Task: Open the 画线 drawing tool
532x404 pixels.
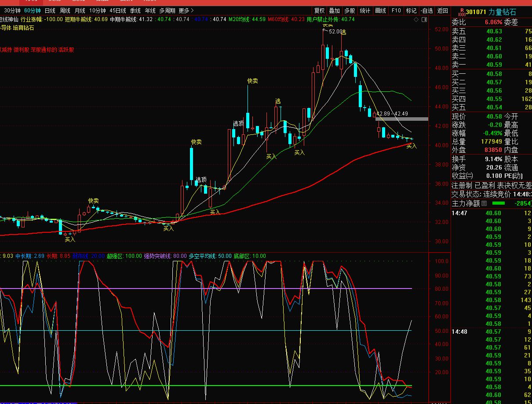Action: coord(380,11)
